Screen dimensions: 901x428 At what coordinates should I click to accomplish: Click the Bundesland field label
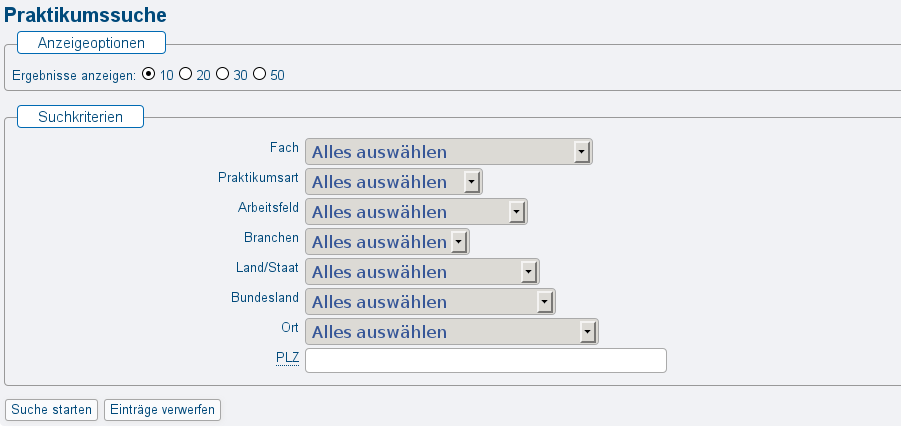pyautogui.click(x=264, y=297)
